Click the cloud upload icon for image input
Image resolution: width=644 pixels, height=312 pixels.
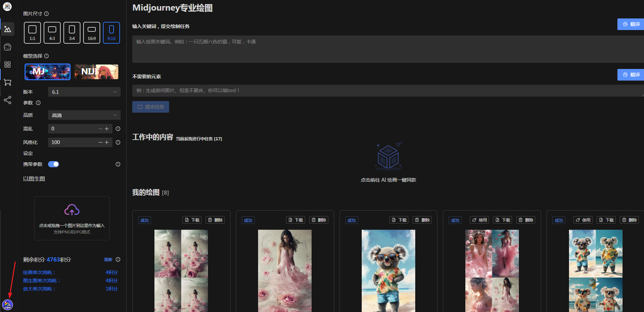pyautogui.click(x=72, y=210)
